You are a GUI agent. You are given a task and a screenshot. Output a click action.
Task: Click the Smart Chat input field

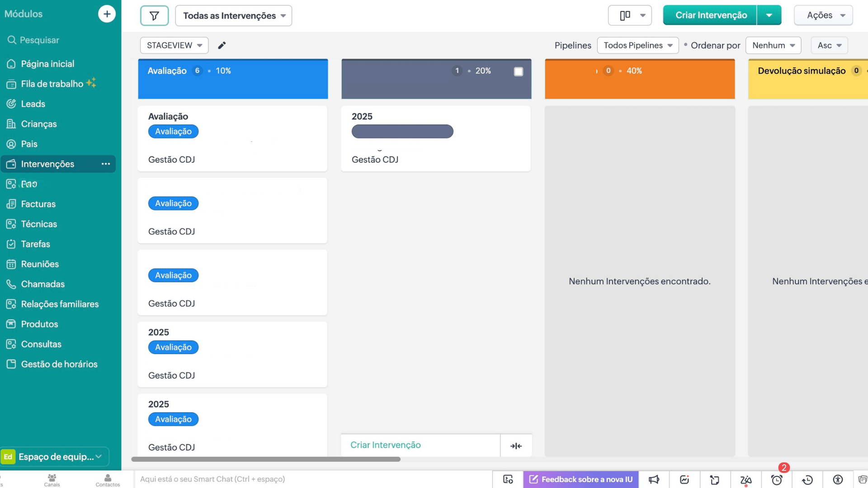[312, 479]
